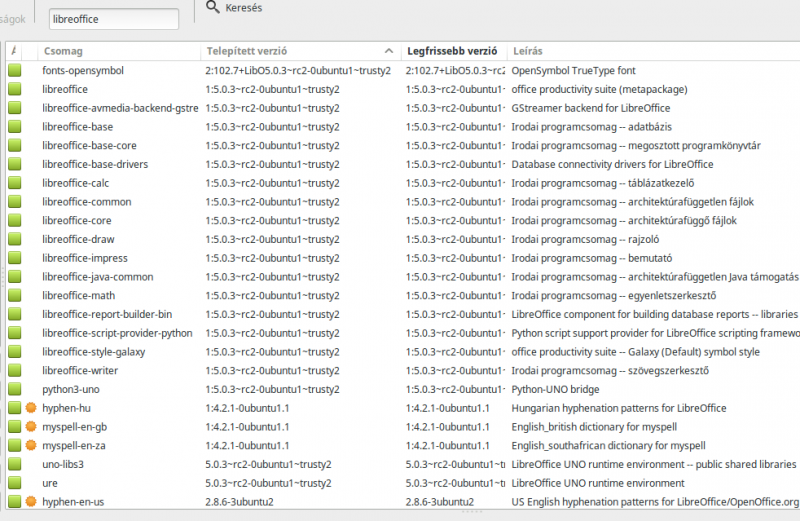Select the fonts-opensymbol package name
Viewport: 800px width, 521px height.
click(83, 70)
